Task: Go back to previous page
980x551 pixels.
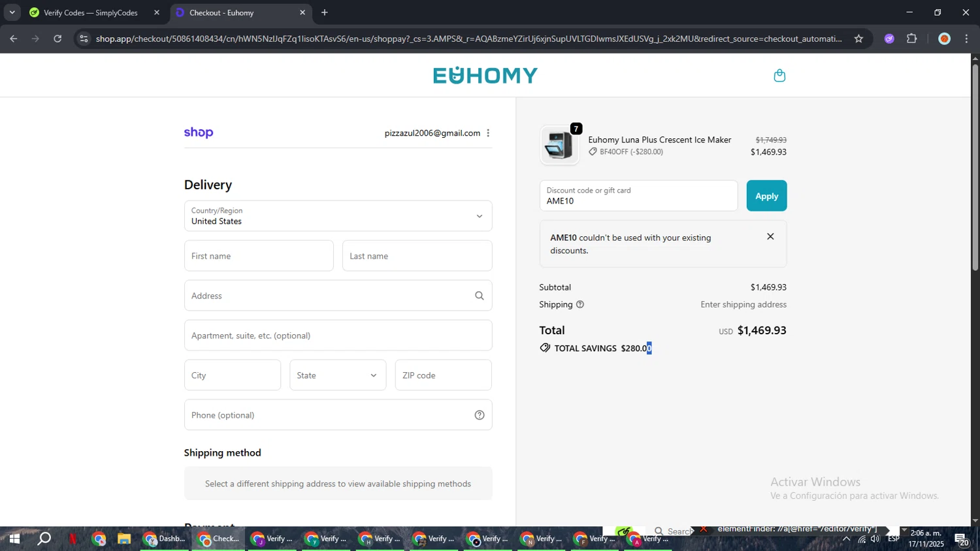Action: (x=13, y=39)
